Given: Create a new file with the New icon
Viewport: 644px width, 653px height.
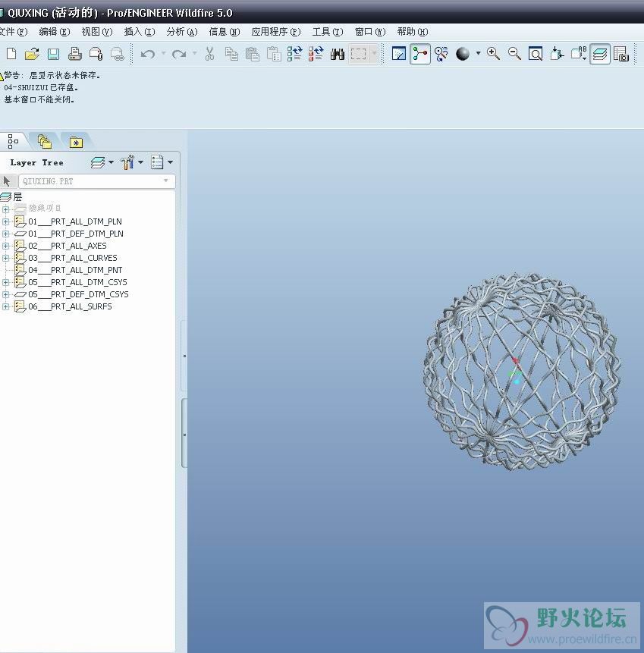Looking at the screenshot, I should click(11, 54).
